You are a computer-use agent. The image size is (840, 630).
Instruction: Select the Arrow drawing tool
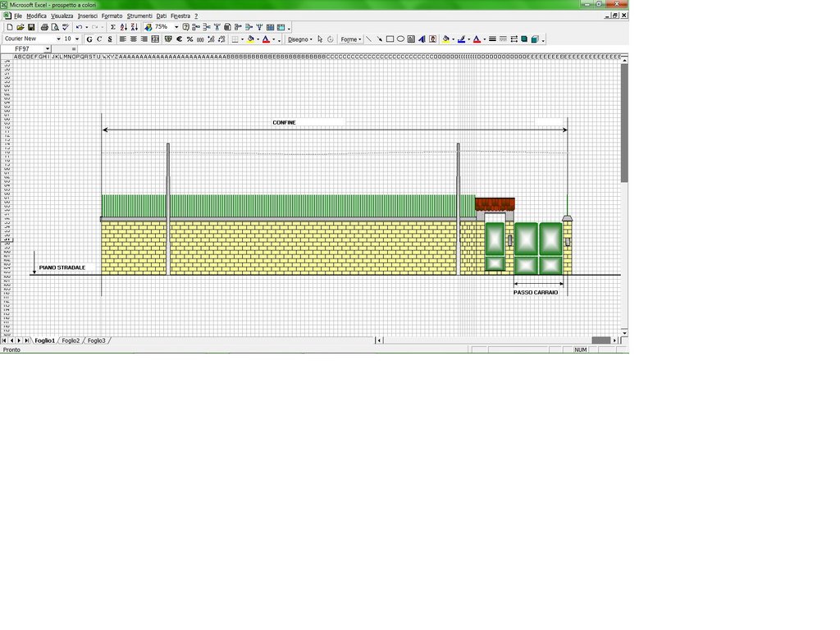(x=379, y=39)
